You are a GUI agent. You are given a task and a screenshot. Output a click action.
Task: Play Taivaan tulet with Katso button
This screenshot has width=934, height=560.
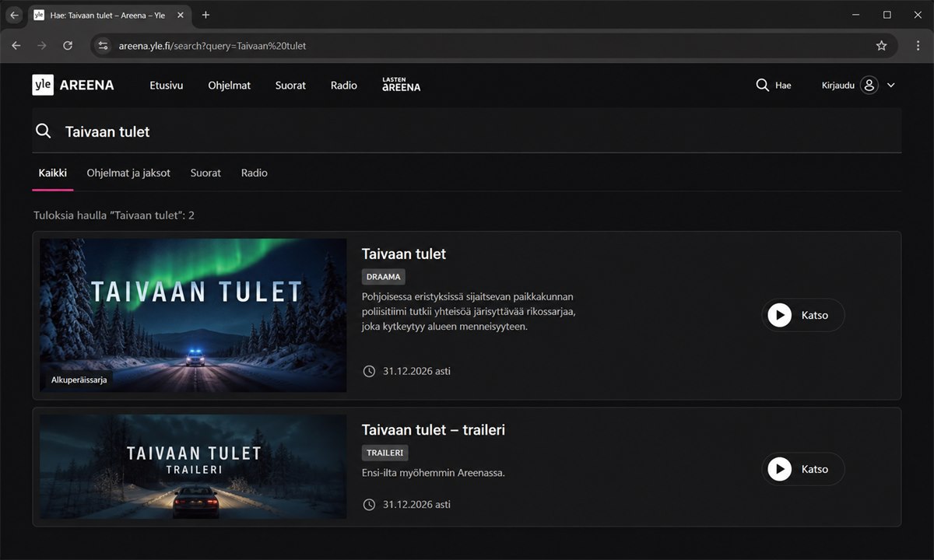point(802,315)
